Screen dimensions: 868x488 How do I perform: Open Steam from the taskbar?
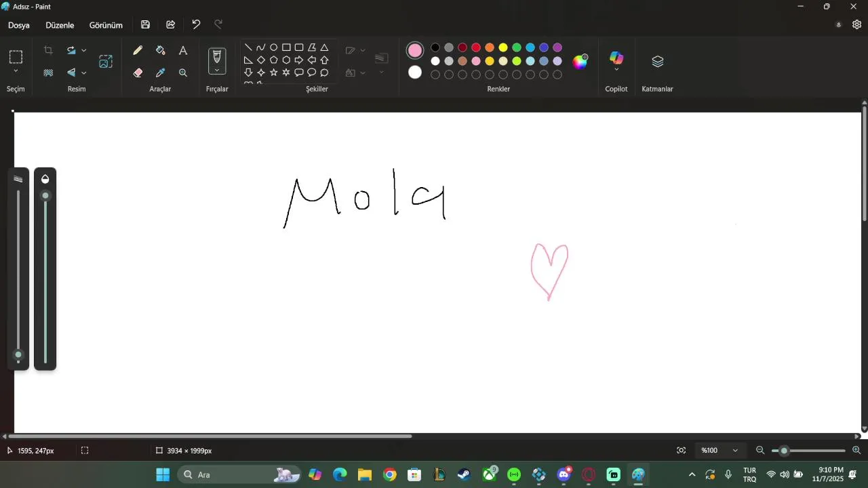pos(464,474)
